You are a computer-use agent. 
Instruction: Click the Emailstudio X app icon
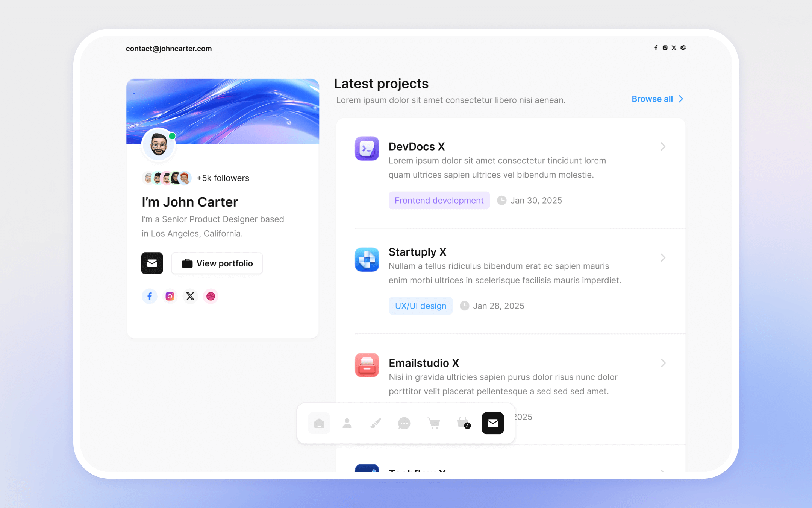[x=367, y=365]
